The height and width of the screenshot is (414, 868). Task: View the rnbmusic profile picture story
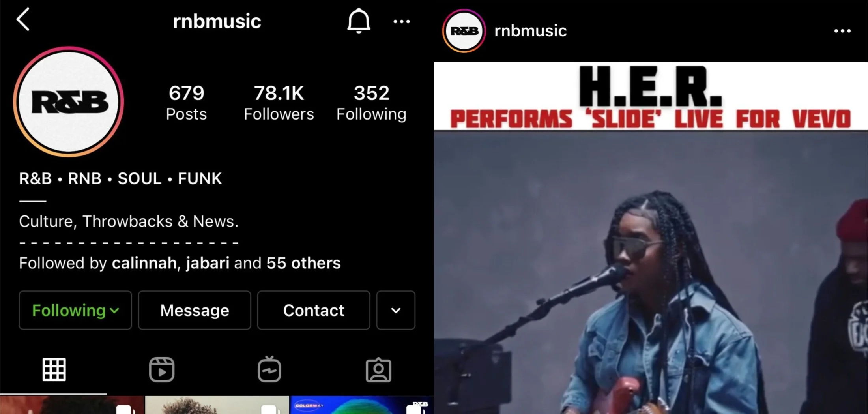tap(69, 102)
